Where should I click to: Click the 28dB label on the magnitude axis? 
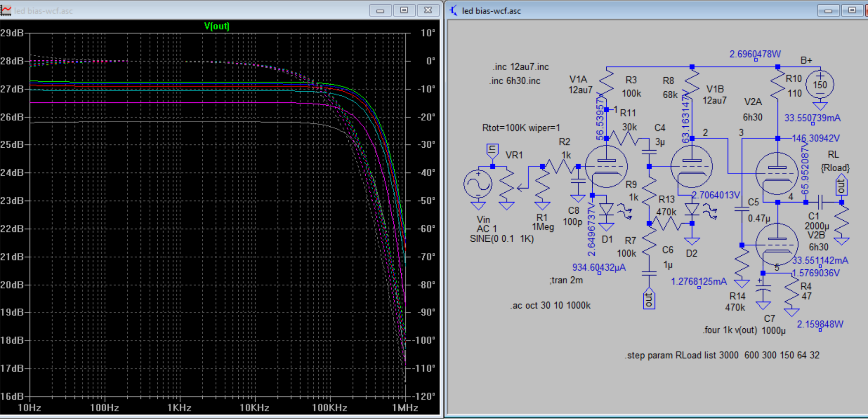[x=12, y=61]
